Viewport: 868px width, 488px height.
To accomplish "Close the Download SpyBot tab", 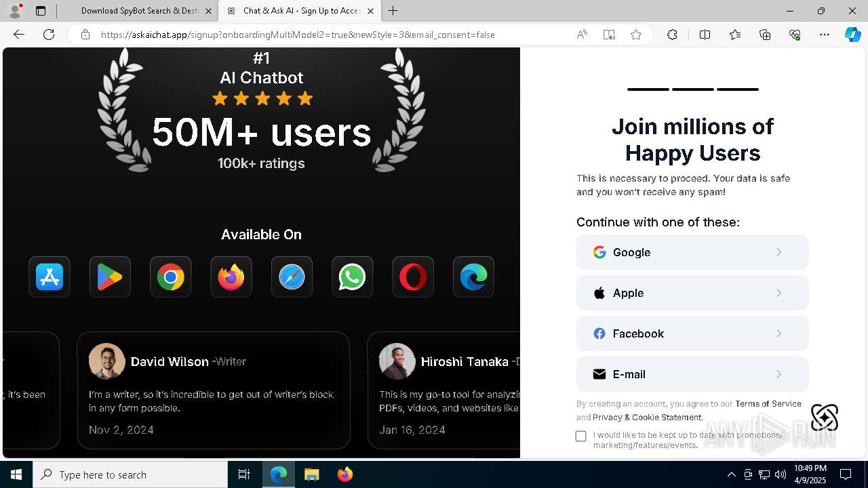I will click(x=208, y=11).
